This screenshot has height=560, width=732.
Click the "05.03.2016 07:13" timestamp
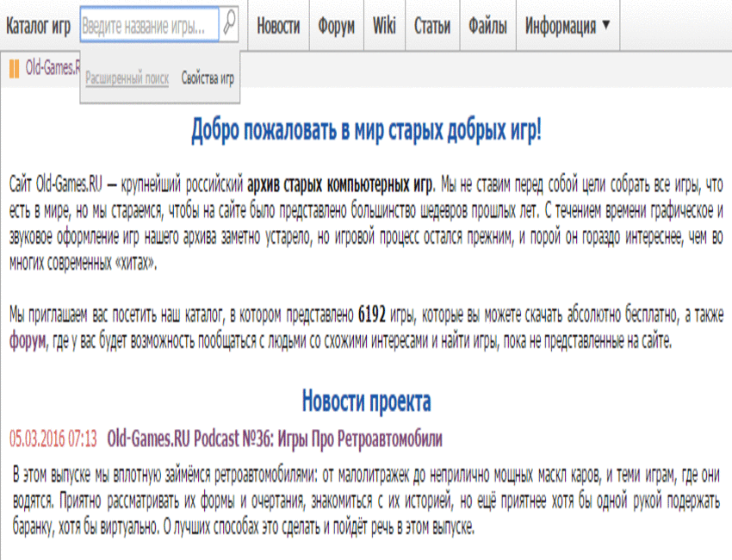50,437
